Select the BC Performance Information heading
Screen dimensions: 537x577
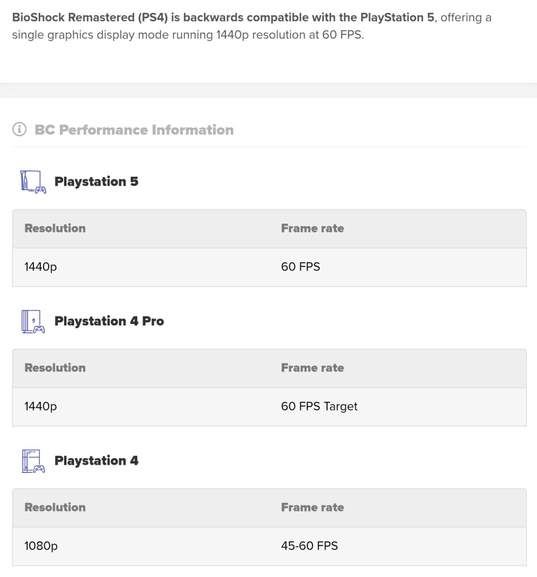[x=134, y=130]
